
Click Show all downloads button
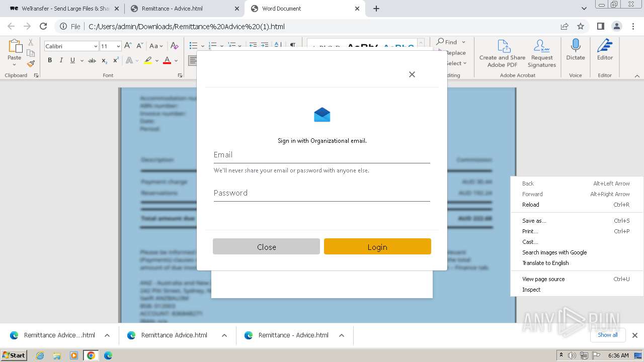pos(607,335)
